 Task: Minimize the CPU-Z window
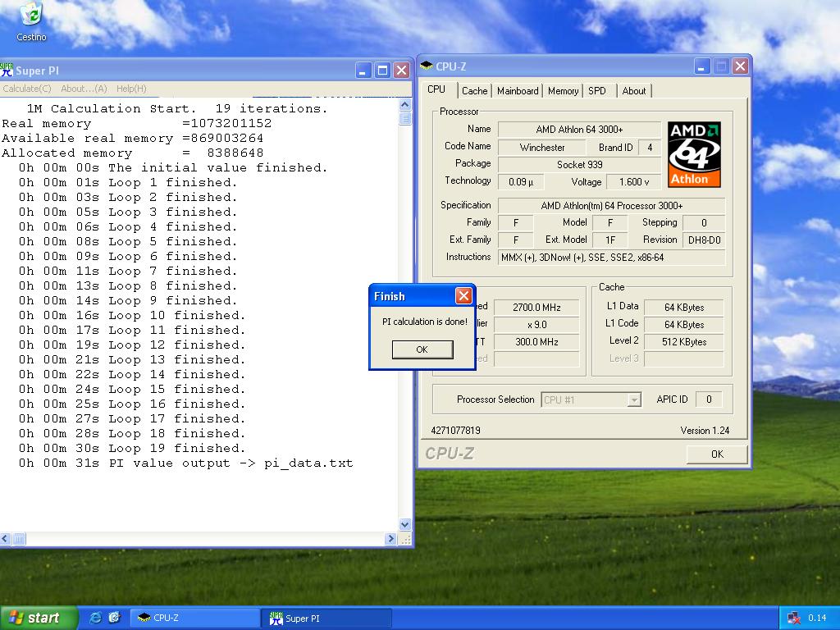tap(702, 66)
